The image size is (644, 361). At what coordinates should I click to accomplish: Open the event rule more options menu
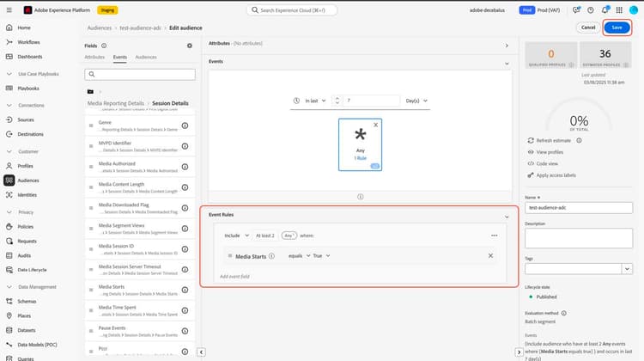pyautogui.click(x=494, y=236)
